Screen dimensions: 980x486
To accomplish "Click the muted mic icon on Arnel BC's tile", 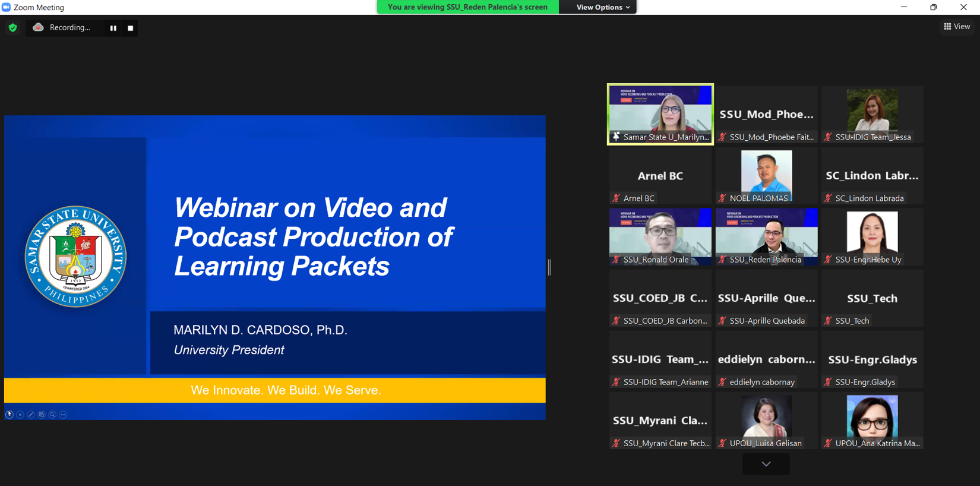I will (x=616, y=198).
